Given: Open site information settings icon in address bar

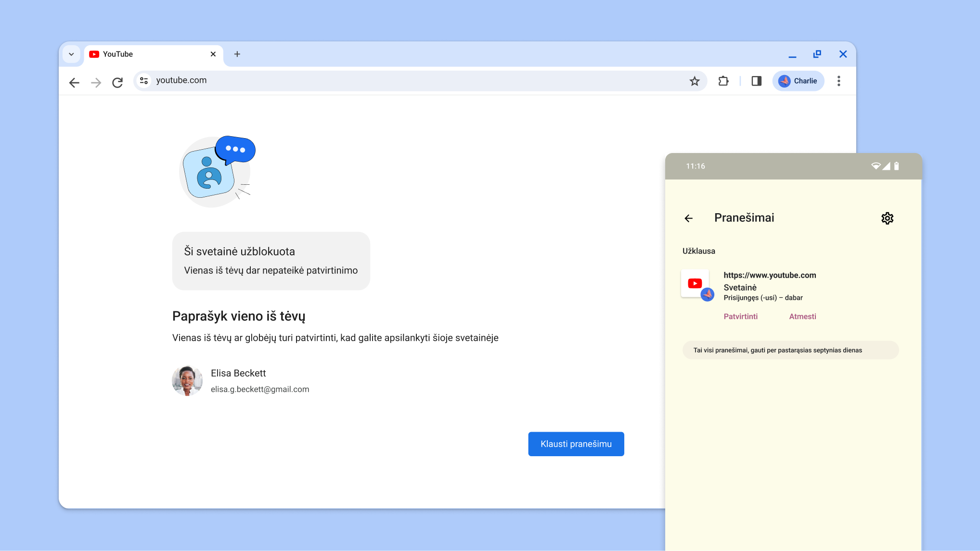Looking at the screenshot, I should click(143, 80).
